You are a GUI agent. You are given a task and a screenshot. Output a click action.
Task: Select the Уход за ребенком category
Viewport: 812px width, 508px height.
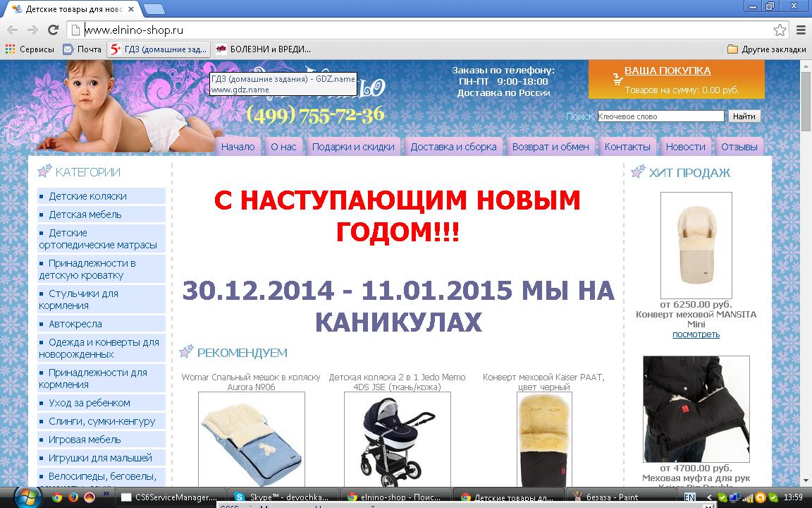point(101,403)
